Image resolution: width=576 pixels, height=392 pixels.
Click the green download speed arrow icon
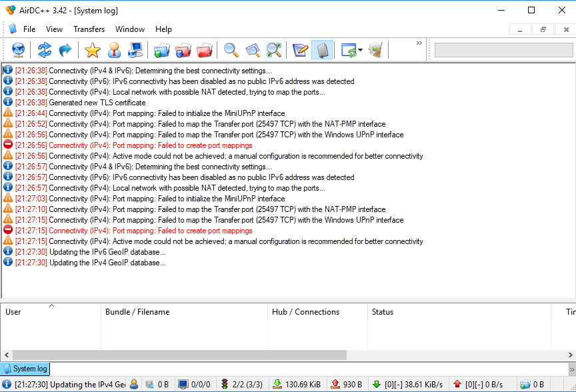[x=377, y=384]
